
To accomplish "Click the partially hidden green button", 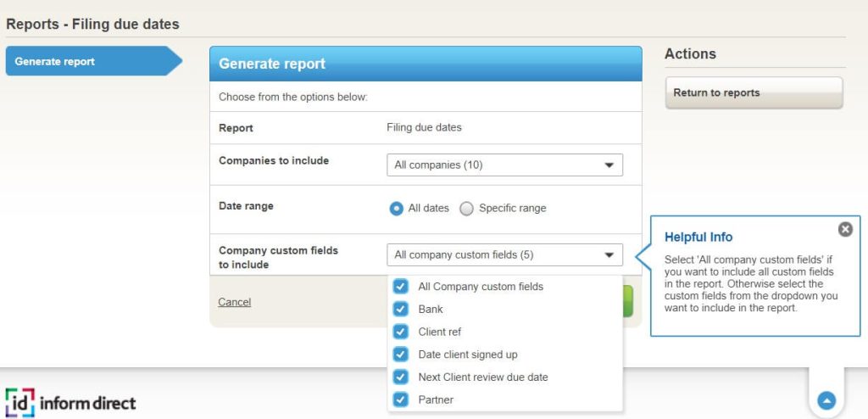I will (x=628, y=301).
